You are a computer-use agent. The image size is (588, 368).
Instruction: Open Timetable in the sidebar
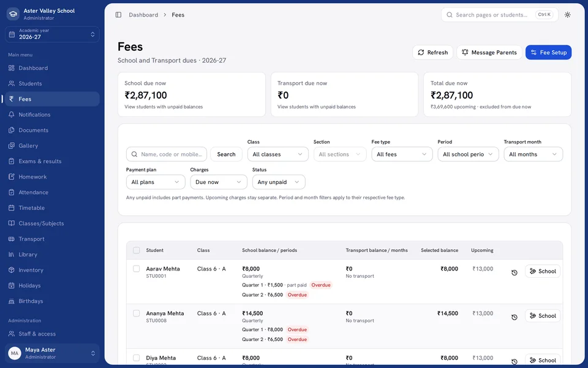point(52,208)
